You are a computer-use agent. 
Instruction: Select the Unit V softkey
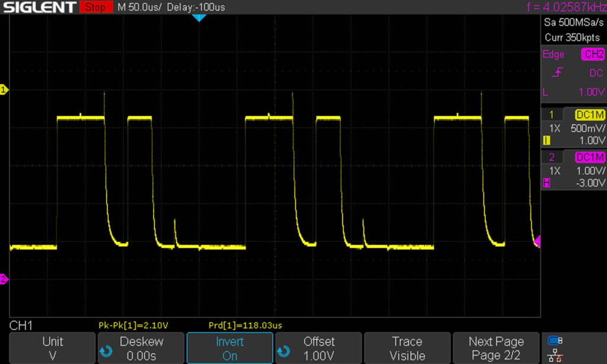[52, 348]
